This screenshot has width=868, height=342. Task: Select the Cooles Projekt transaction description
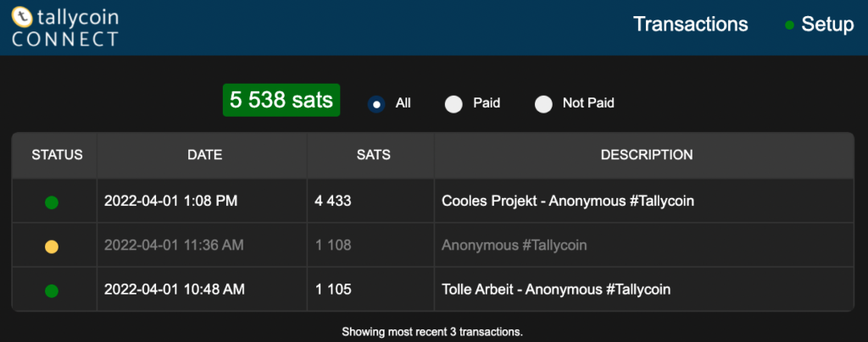[x=568, y=201]
